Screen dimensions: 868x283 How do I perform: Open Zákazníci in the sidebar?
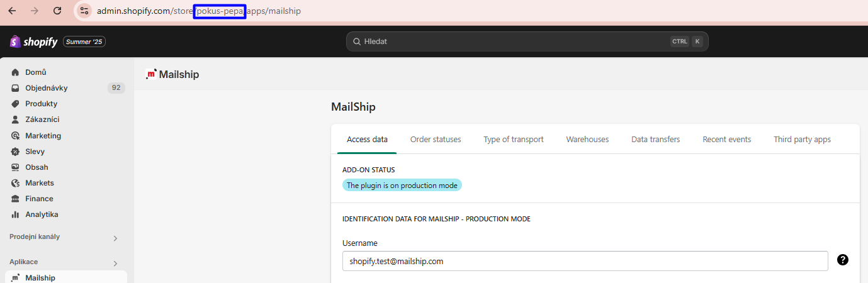point(42,119)
